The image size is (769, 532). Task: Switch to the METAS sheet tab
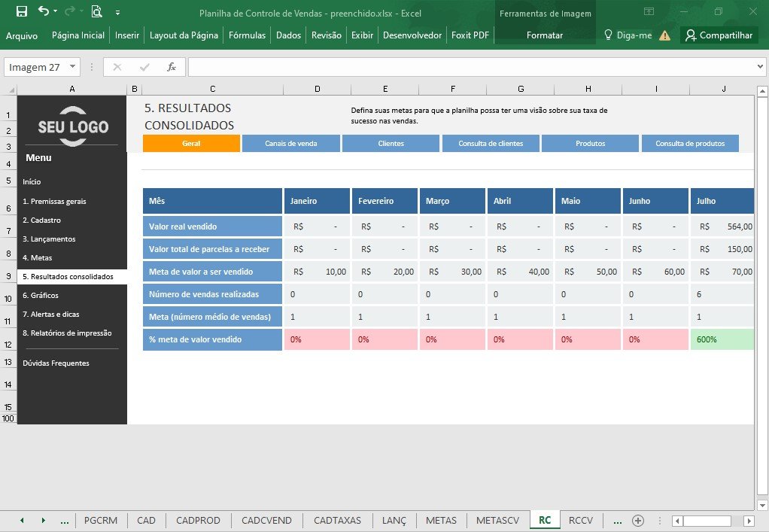(441, 520)
